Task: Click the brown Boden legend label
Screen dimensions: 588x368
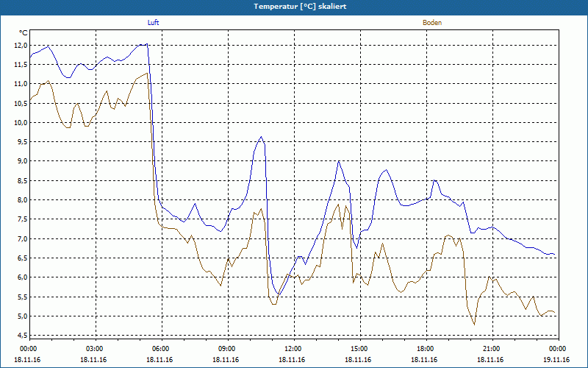Action: (x=432, y=23)
